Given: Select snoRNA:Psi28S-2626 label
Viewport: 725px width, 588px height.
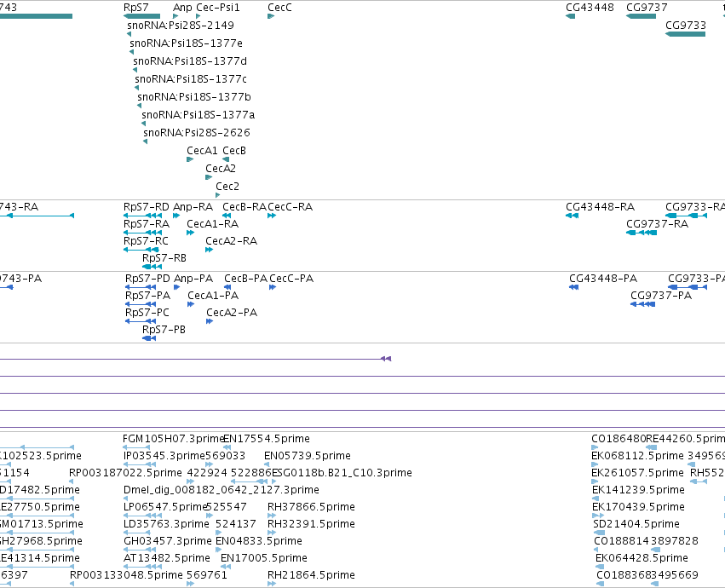Looking at the screenshot, I should (x=197, y=133).
